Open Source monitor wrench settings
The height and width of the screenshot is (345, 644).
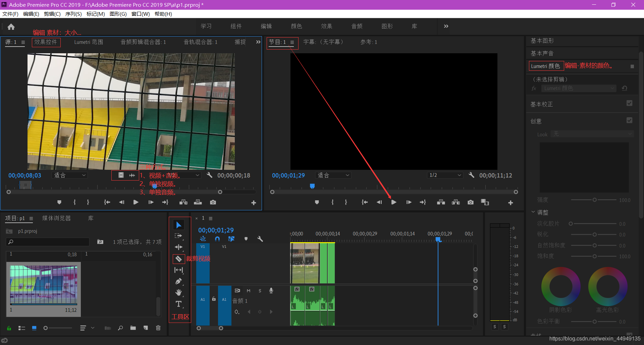209,175
